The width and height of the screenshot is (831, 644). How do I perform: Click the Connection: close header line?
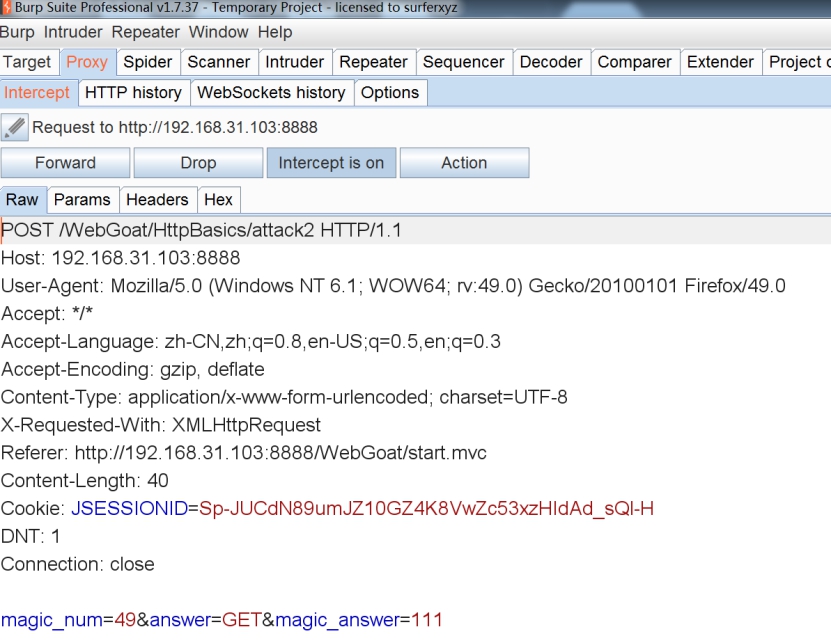tap(77, 564)
